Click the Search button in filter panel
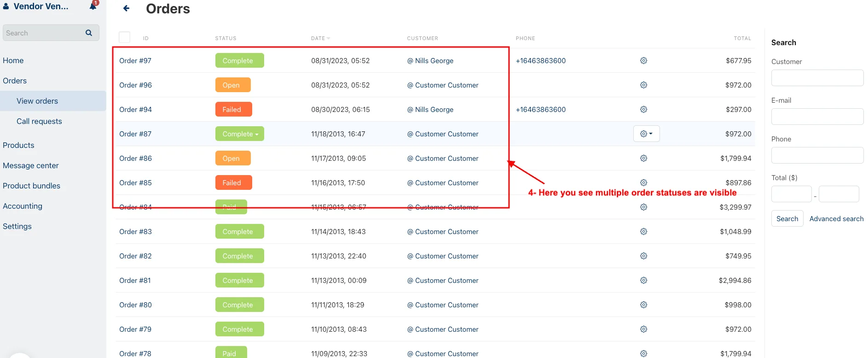This screenshot has width=868, height=358. point(787,218)
